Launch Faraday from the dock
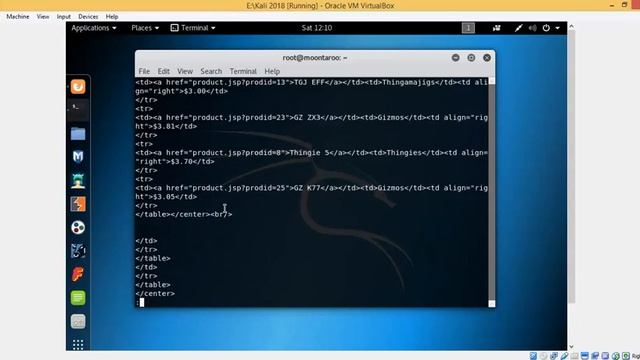This screenshot has height=360, width=640. pos(78,274)
